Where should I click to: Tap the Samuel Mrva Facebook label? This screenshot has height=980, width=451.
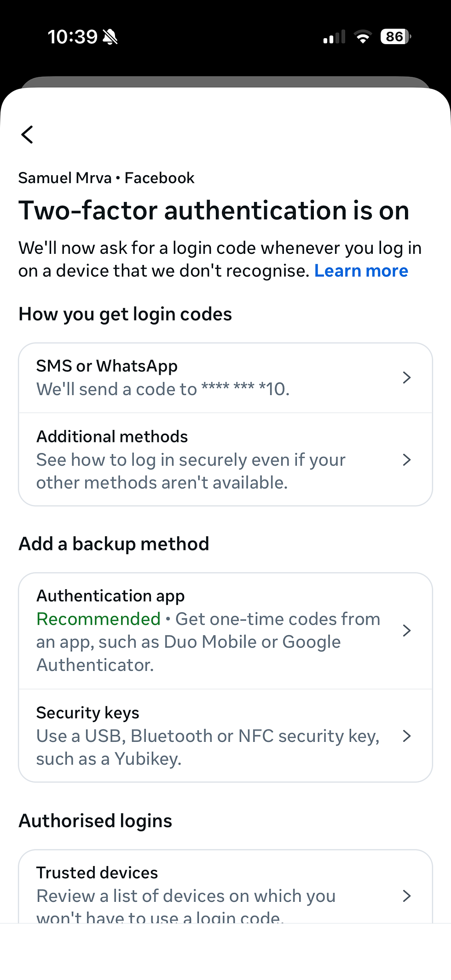[x=106, y=178]
